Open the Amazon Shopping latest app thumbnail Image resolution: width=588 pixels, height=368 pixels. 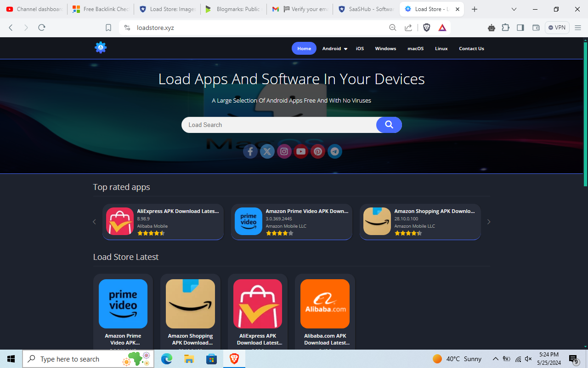click(190, 304)
